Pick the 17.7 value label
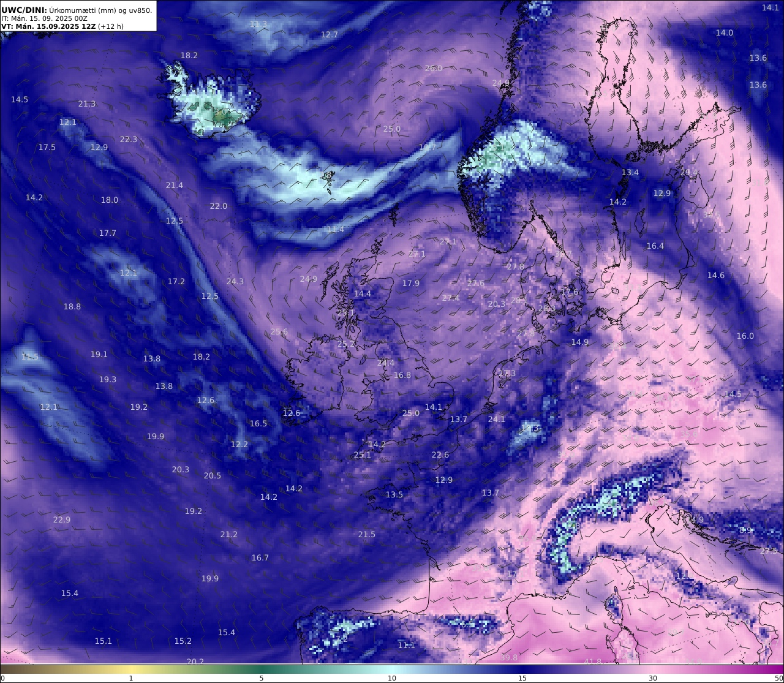 [108, 233]
